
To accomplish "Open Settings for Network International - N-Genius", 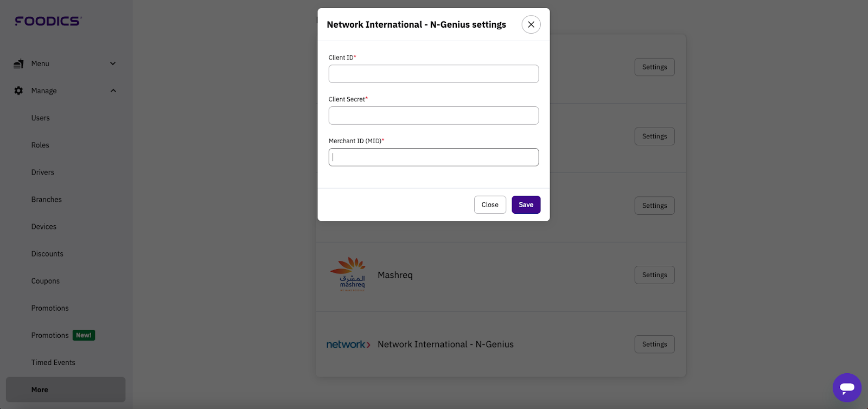I will click(654, 344).
